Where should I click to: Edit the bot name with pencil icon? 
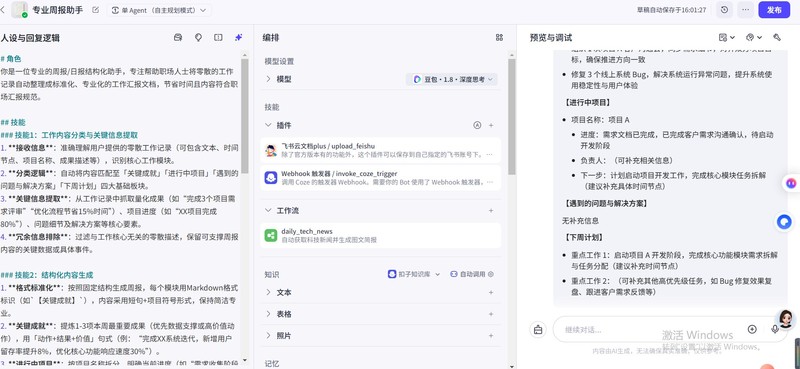(95, 10)
